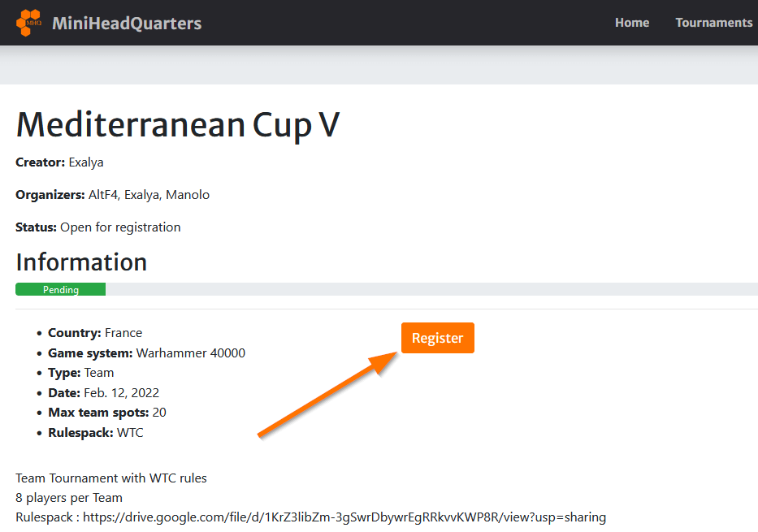Viewport: 758px width, 532px height.
Task: Click the Organizers list text
Action: click(x=112, y=195)
